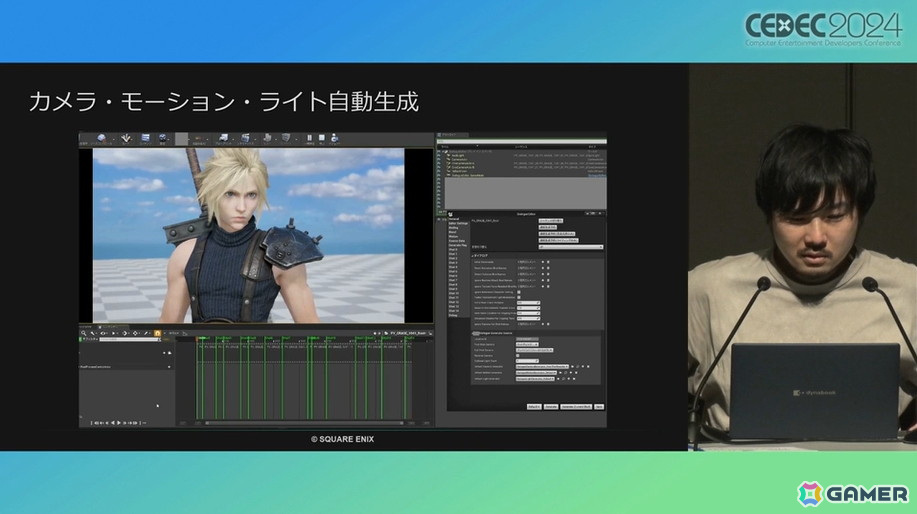Click the Generate button at panel bottom
917x514 pixels.
pos(550,406)
